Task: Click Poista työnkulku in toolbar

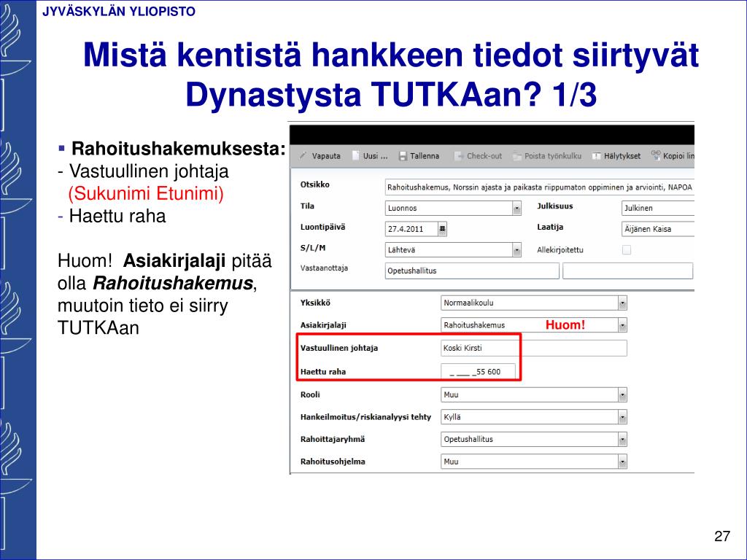Action: [x=547, y=156]
